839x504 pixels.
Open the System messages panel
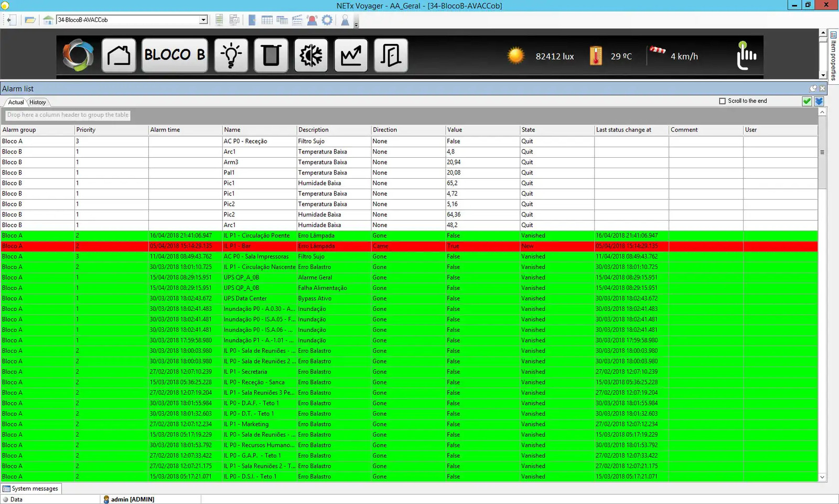coord(31,488)
